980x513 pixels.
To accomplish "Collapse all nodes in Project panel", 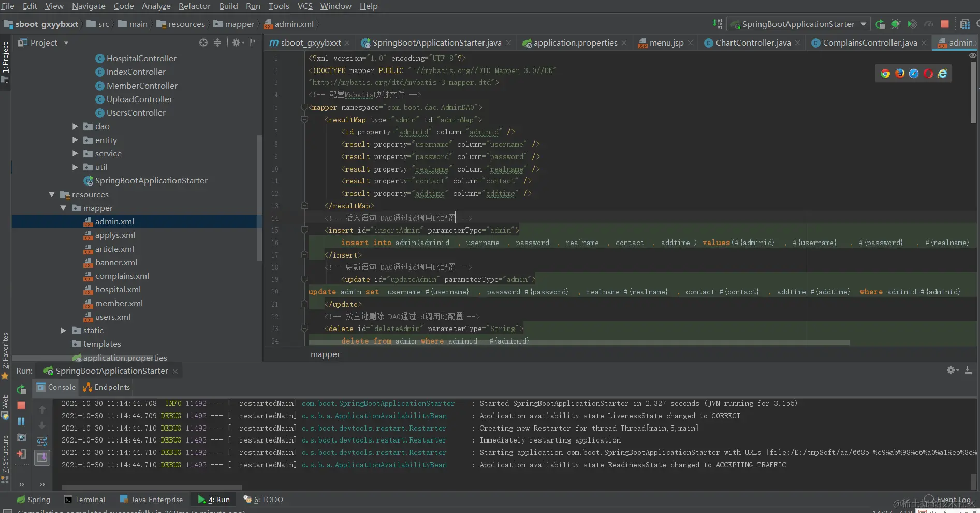I will point(217,42).
